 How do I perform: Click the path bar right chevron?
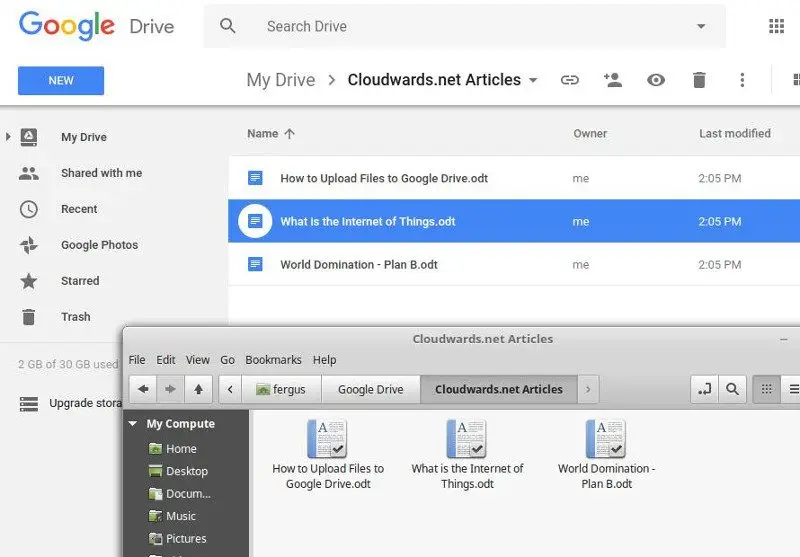588,389
